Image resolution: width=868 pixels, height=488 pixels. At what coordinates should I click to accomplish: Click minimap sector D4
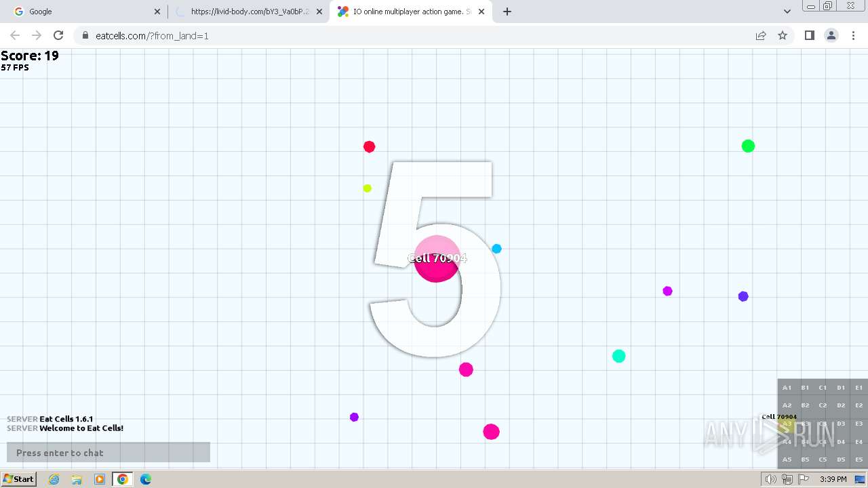point(841,442)
